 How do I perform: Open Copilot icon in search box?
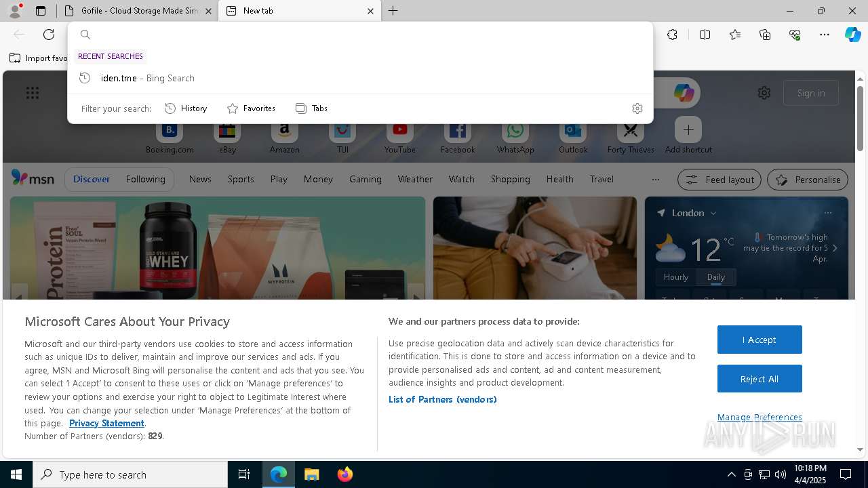click(684, 93)
